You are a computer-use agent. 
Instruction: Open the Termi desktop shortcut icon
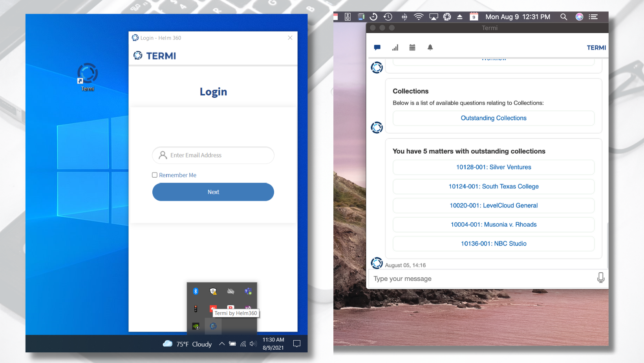87,77
